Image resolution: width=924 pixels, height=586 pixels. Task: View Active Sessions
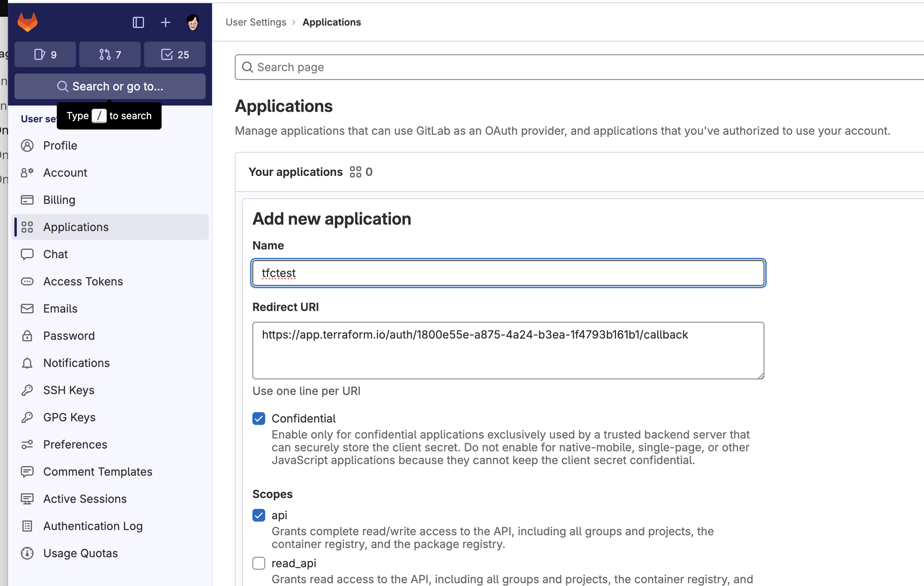110,499
